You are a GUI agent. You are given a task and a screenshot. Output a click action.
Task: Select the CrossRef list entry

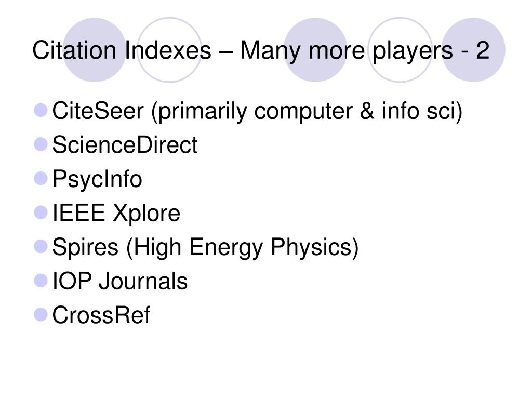(101, 315)
